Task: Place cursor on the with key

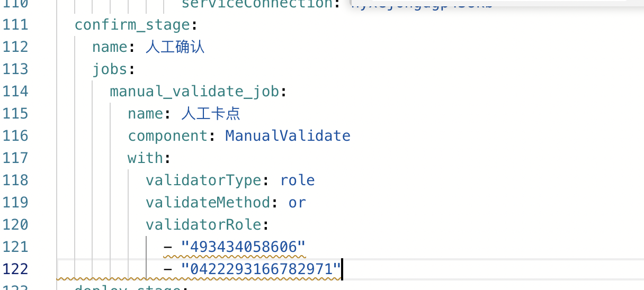Action: coord(145,158)
